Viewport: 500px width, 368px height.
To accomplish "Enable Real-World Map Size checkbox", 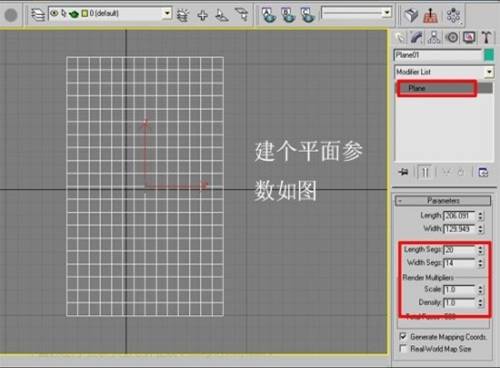I will point(403,348).
